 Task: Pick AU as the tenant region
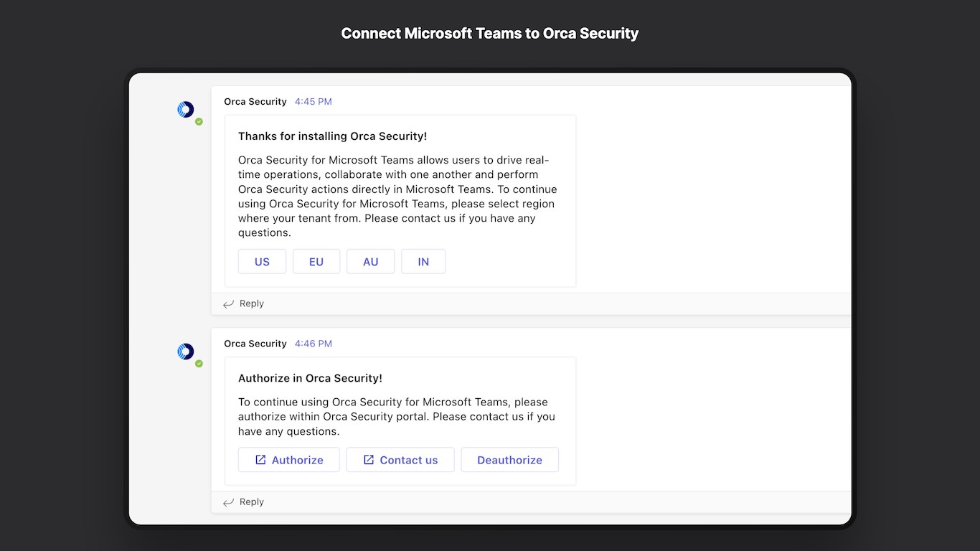tap(370, 262)
